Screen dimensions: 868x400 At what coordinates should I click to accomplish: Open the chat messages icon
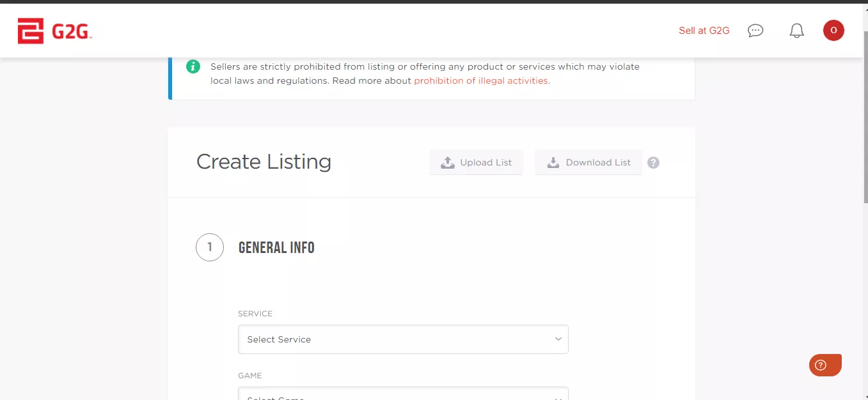pos(755,31)
